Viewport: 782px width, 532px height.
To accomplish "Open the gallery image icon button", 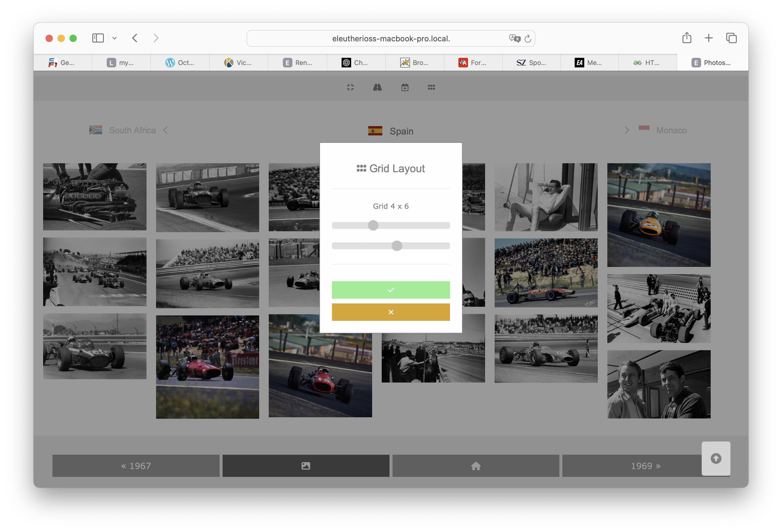I will pyautogui.click(x=306, y=466).
